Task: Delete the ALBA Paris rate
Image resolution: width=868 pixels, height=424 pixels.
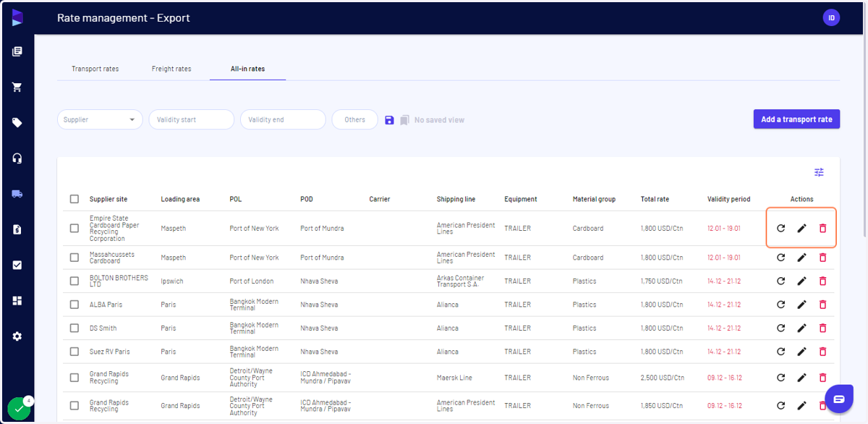Action: 822,305
